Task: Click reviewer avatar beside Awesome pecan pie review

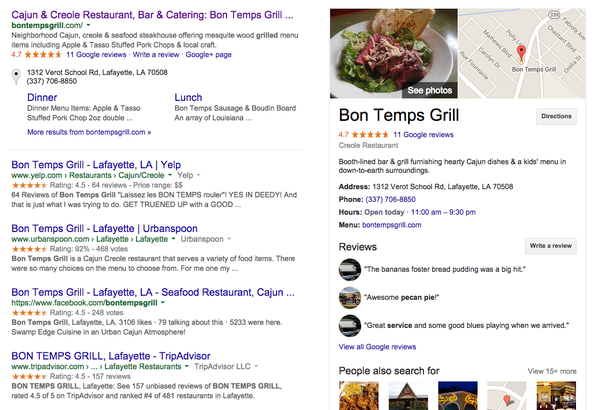Action: [350, 297]
